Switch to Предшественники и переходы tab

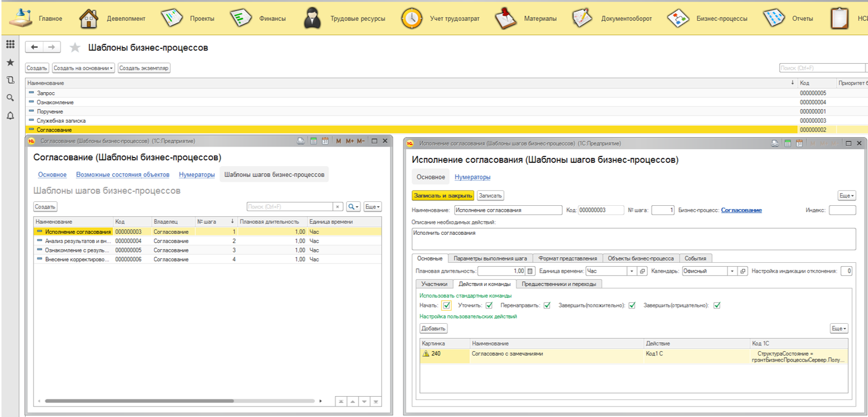559,284
